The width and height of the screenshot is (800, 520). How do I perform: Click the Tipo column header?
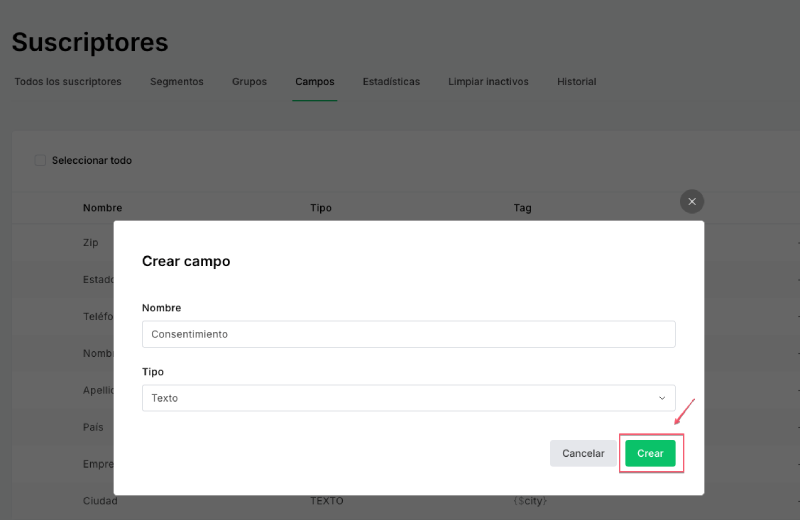pos(321,208)
